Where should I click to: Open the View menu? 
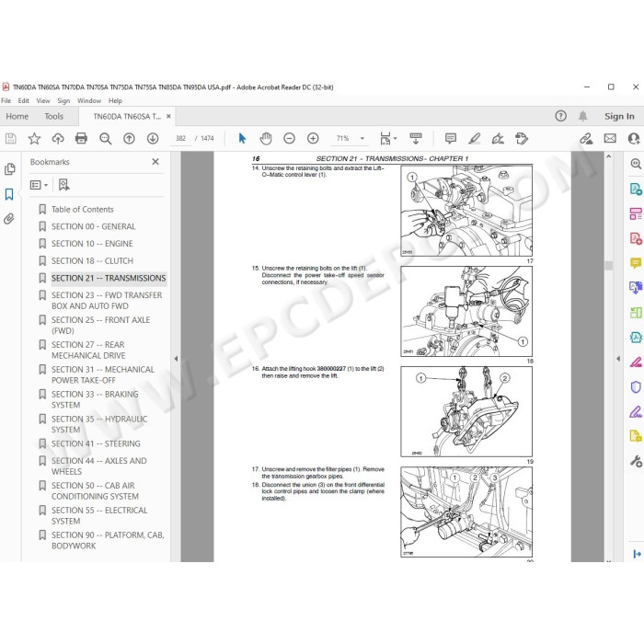point(43,100)
